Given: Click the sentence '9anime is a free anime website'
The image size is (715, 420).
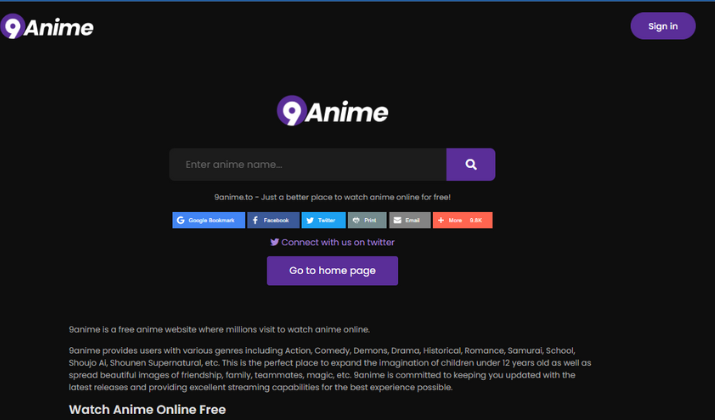Looking at the screenshot, I should 219,329.
